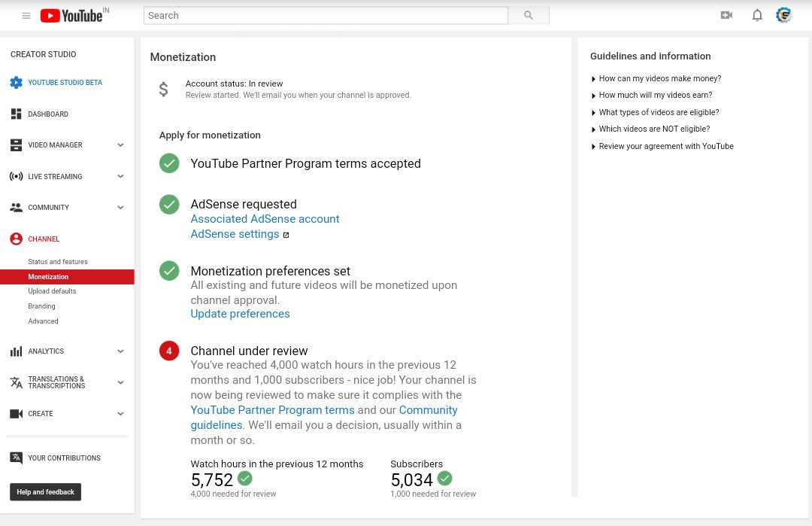Open the Advanced channel settings

43,321
